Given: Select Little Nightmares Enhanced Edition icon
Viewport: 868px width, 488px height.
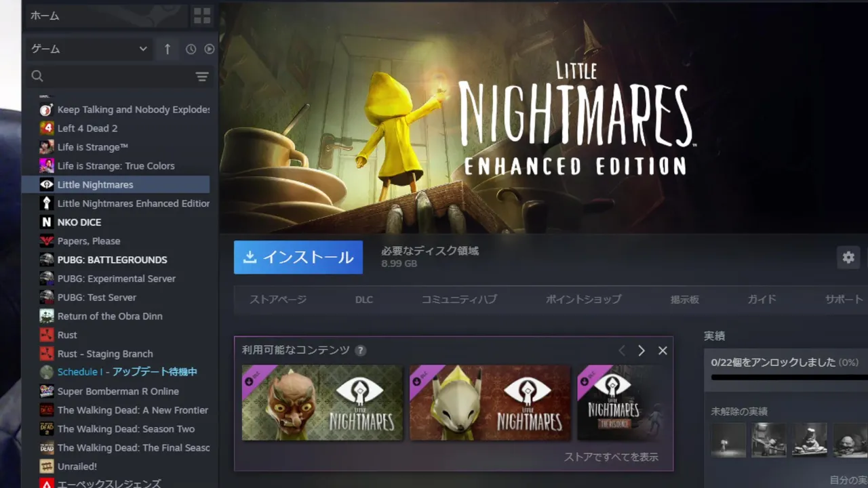Looking at the screenshot, I should [x=46, y=203].
